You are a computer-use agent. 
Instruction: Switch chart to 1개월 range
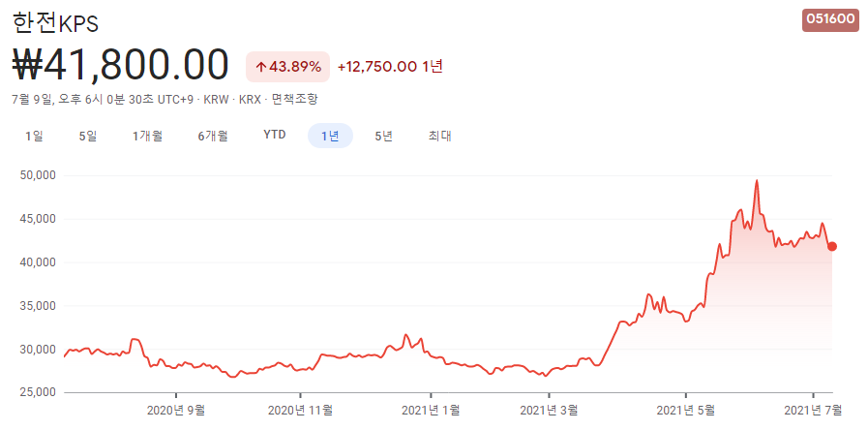coord(147,136)
